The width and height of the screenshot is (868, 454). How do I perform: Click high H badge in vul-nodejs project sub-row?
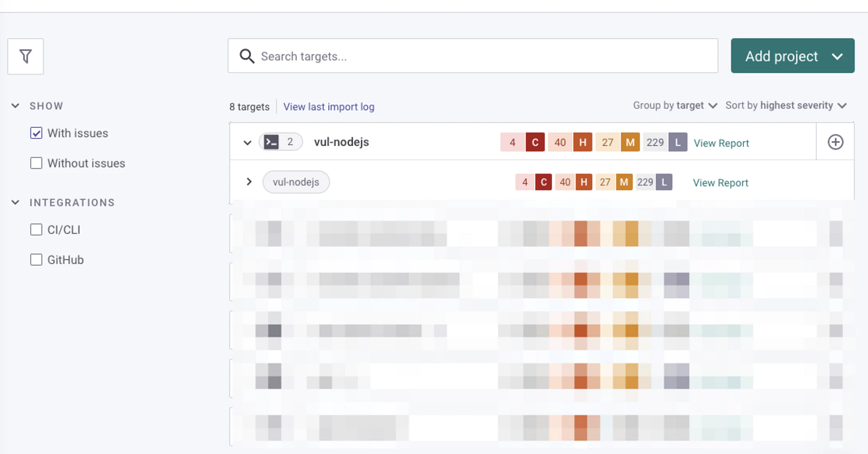[x=584, y=182]
